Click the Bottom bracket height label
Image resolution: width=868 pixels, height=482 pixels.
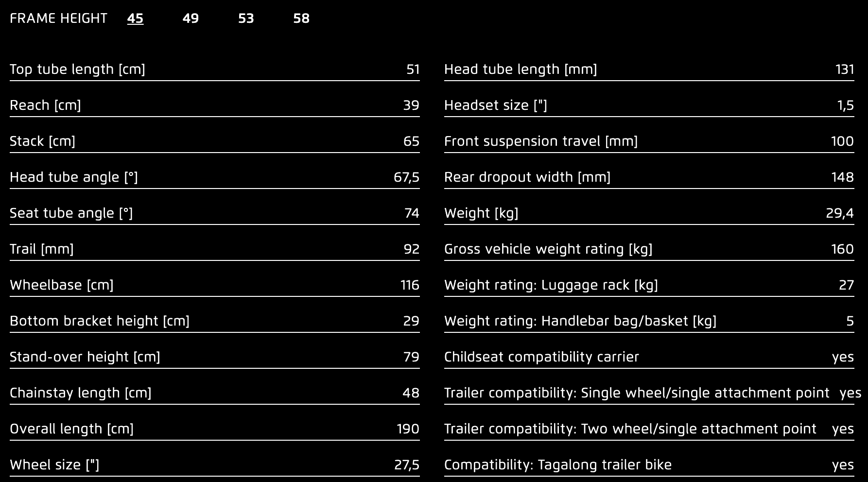[100, 321]
